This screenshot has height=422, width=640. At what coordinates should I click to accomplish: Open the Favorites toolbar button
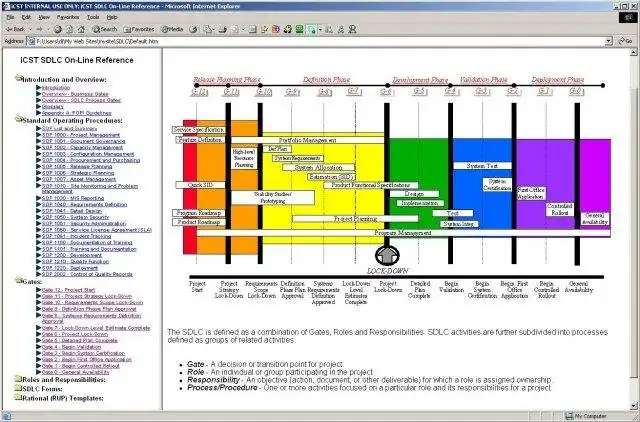coord(139,29)
